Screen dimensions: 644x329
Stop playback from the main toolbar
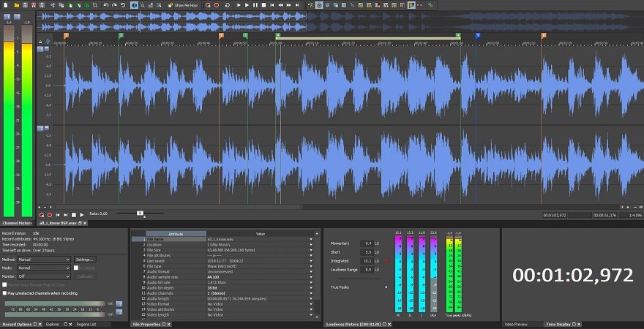[263, 5]
